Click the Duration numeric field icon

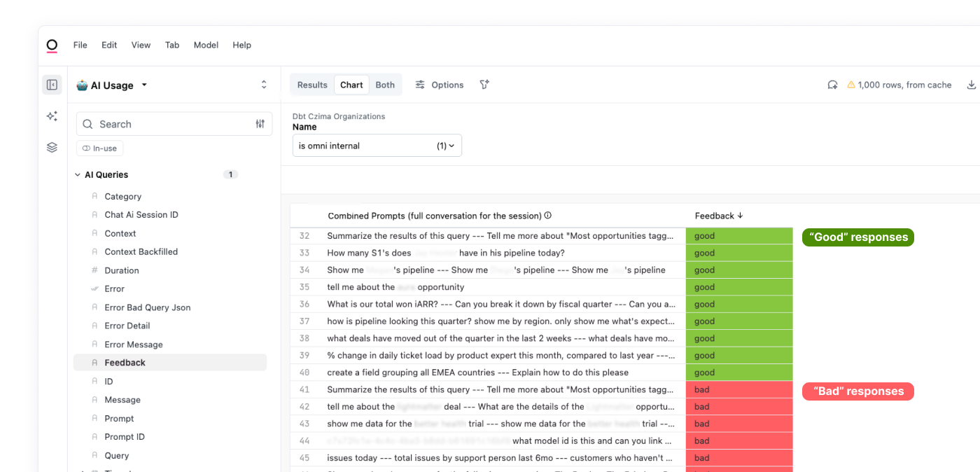click(95, 270)
